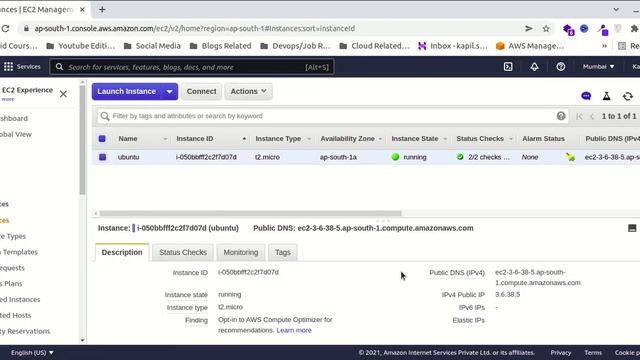Open the Social Media bookmarks folder
The width and height of the screenshot is (640, 360).
point(152,46)
